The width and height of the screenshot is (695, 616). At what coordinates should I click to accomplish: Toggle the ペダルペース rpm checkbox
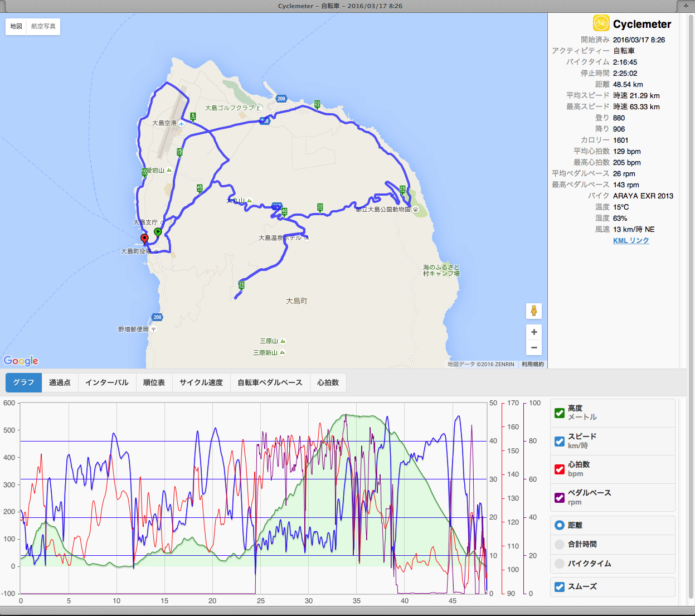pos(560,498)
